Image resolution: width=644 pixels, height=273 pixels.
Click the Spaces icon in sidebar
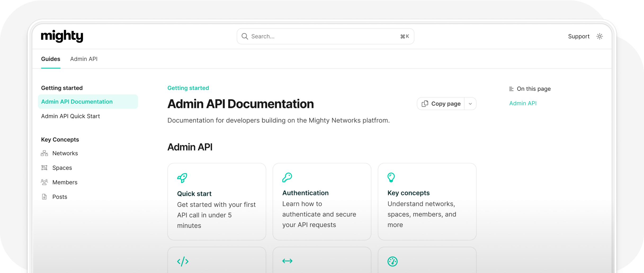click(44, 167)
